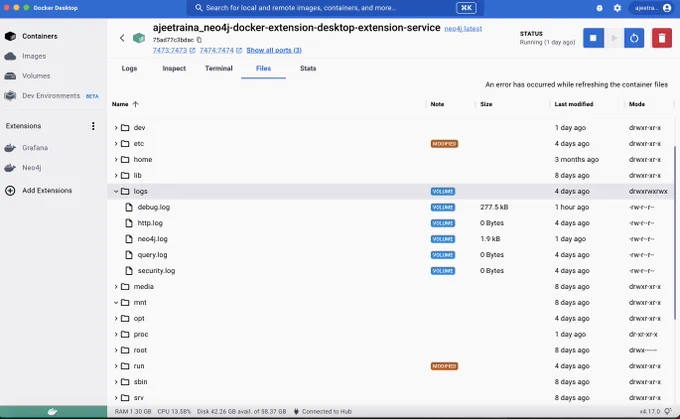Click the feedback icon beside version number
The height and width of the screenshot is (419, 680).
(x=668, y=411)
